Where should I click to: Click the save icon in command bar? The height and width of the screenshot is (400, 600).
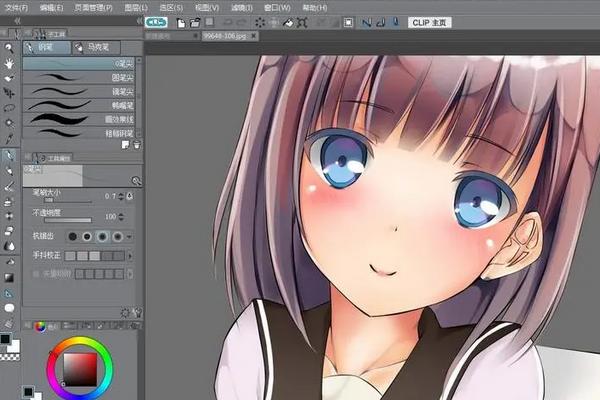click(x=209, y=22)
